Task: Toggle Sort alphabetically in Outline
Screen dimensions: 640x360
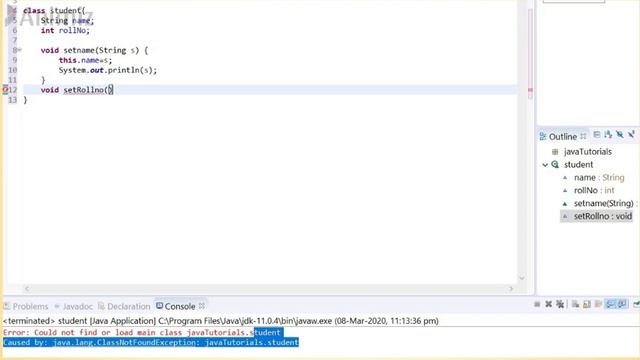Action: click(608, 135)
